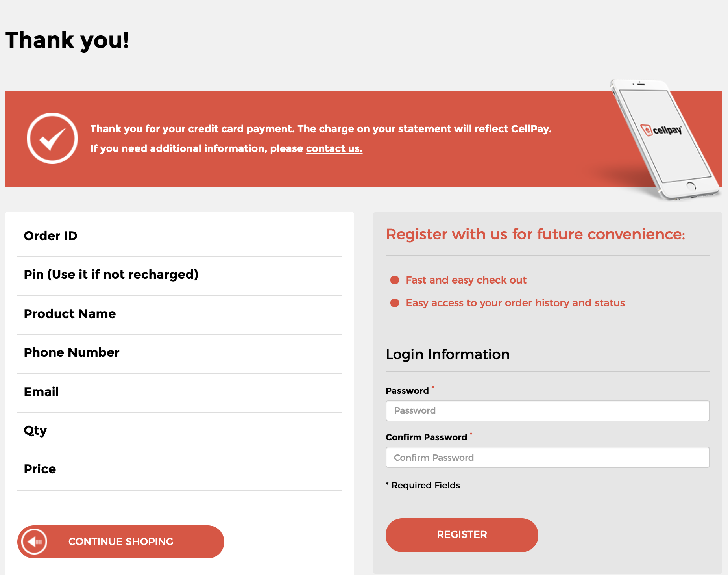Image resolution: width=728 pixels, height=575 pixels.
Task: Focus the Password input field
Action: point(547,411)
